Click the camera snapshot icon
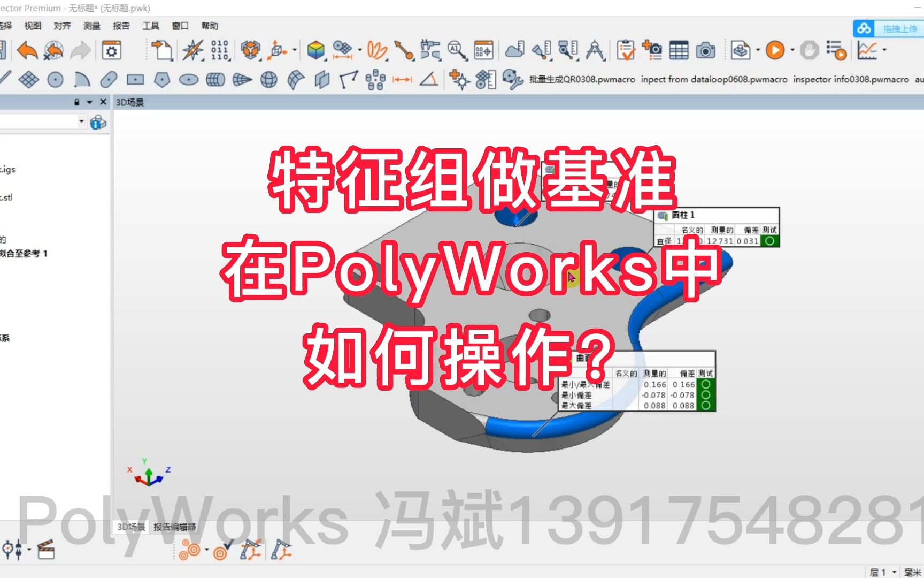The image size is (924, 578). tap(705, 51)
